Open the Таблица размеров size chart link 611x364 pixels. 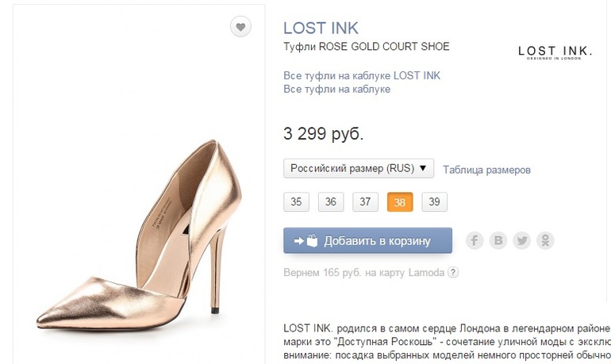pyautogui.click(x=486, y=170)
